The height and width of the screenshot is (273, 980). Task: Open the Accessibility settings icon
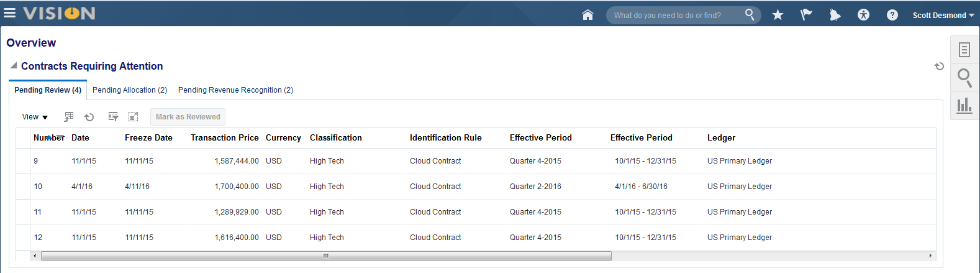863,15
